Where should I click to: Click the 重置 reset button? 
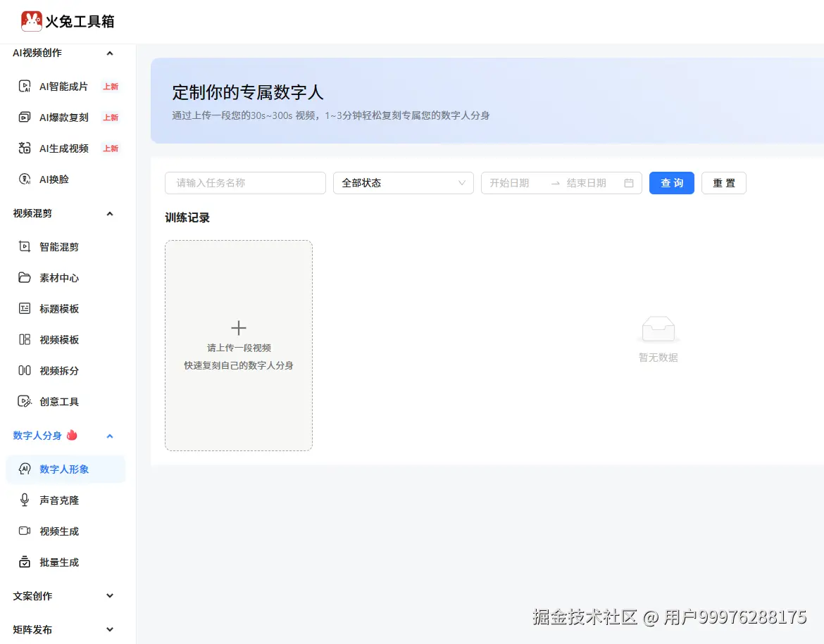coord(723,183)
